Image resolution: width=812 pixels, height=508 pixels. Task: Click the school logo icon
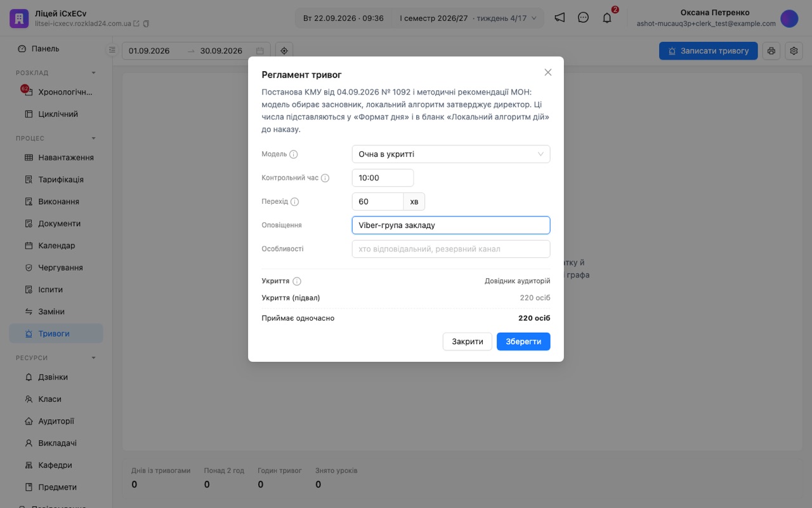19,18
